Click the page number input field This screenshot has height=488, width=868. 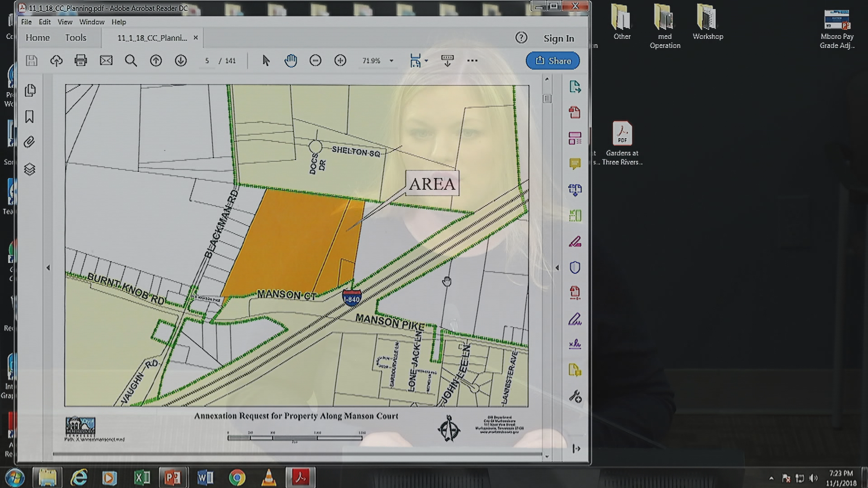coord(207,61)
